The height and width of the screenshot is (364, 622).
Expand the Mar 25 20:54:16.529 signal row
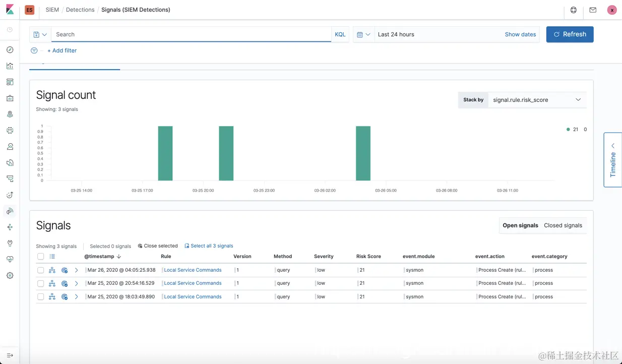[x=77, y=283]
